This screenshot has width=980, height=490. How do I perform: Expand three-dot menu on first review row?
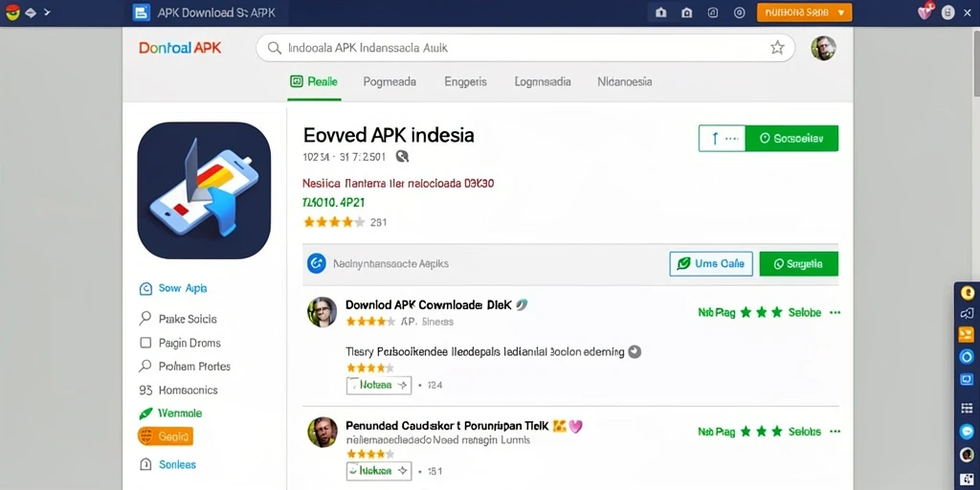click(x=835, y=313)
